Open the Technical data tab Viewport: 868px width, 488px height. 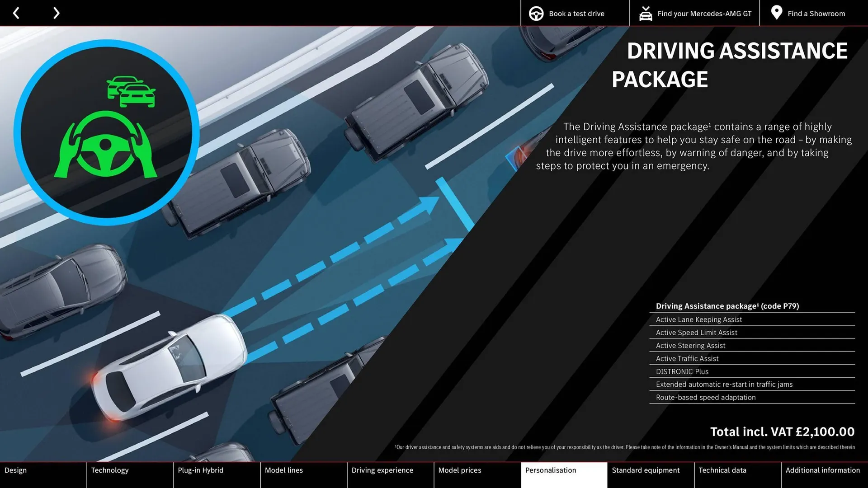[722, 470]
